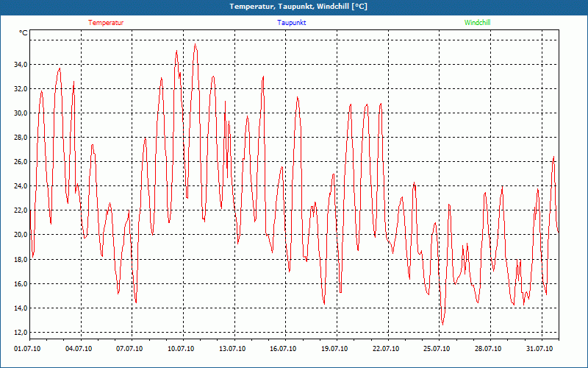The height and width of the screenshot is (368, 588).
Task: Click the 14,0 y-axis value
Action: (21, 308)
